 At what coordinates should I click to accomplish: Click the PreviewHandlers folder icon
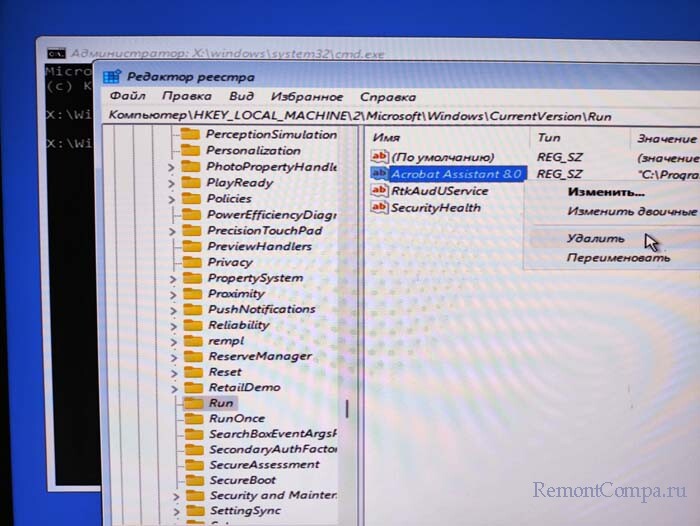[192, 246]
